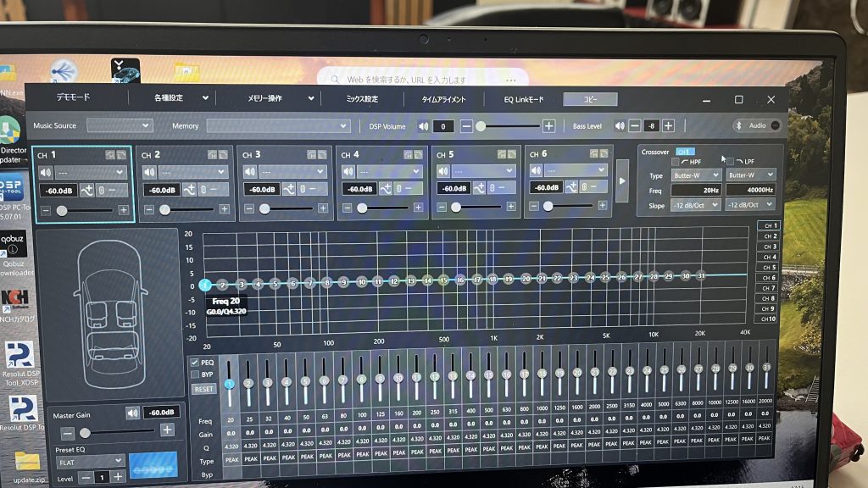868x488 pixels.
Task: Mute Master Gain speaker icon
Action: [x=131, y=413]
